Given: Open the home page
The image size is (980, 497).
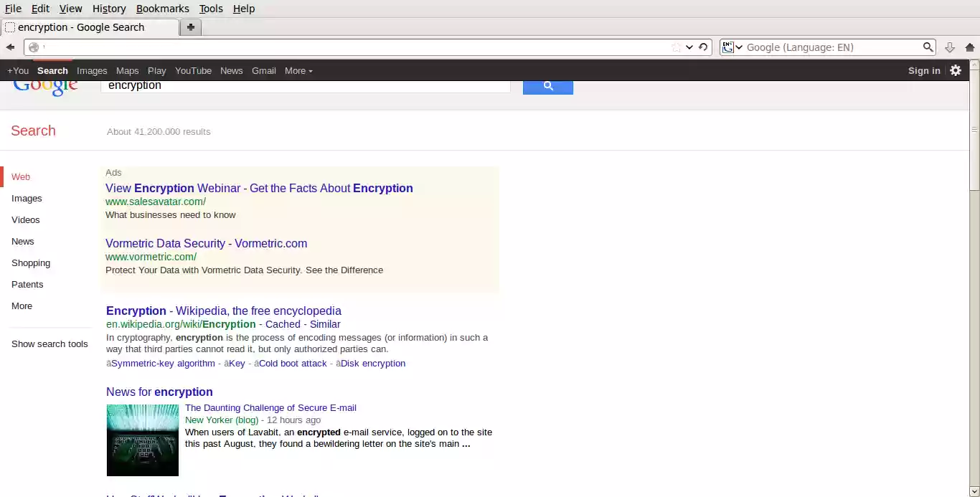Looking at the screenshot, I should (x=971, y=47).
